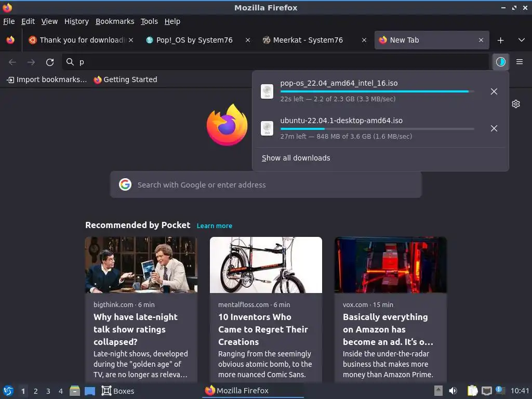
Task: Close the Meerkat - System76 tab
Action: click(x=364, y=40)
